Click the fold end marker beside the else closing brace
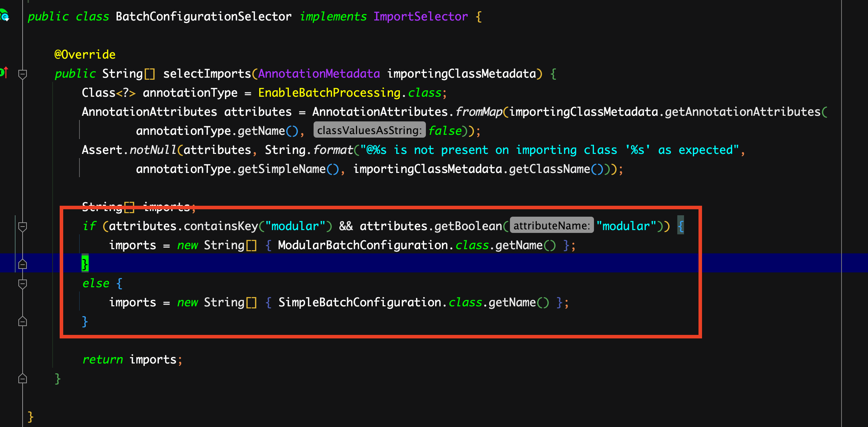868x427 pixels. [23, 321]
